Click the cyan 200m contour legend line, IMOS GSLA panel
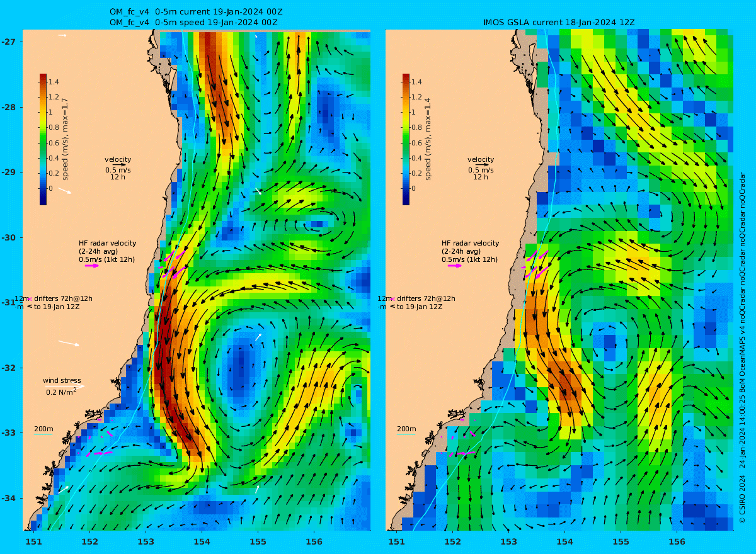 [406, 434]
